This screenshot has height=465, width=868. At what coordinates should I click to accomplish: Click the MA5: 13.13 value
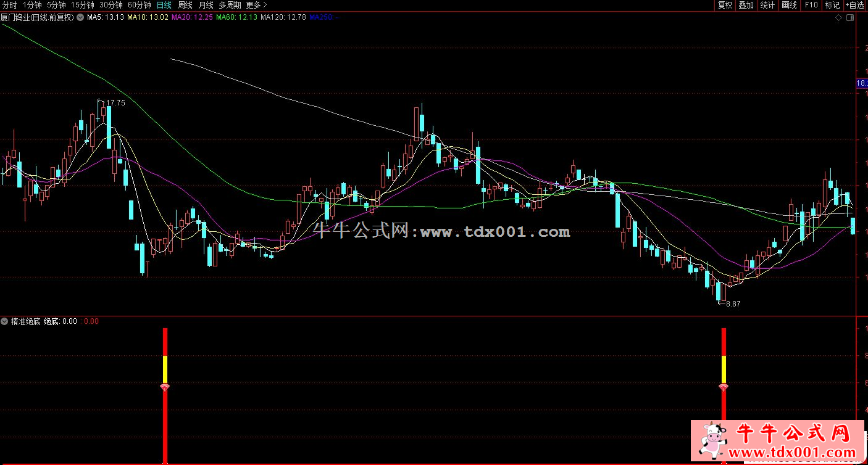(x=106, y=17)
